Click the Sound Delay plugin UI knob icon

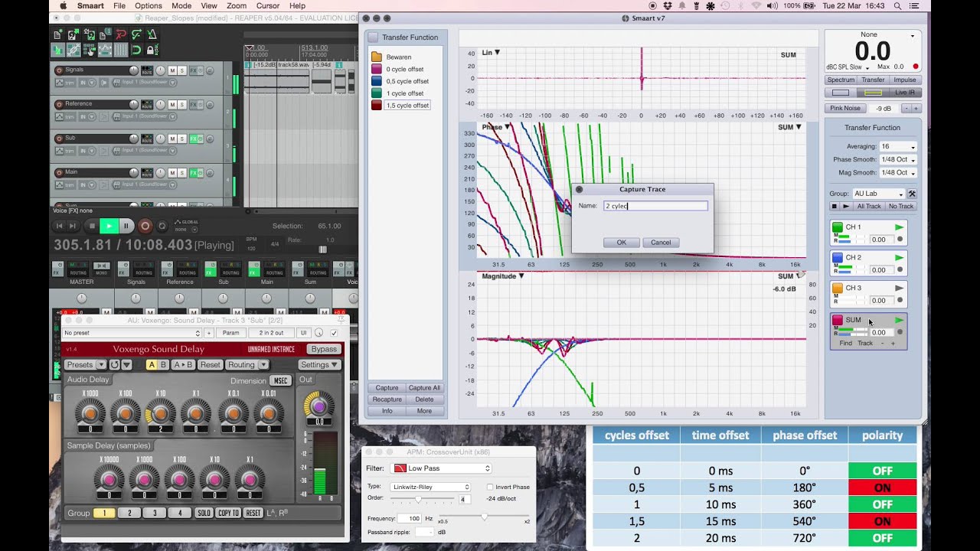click(x=318, y=333)
